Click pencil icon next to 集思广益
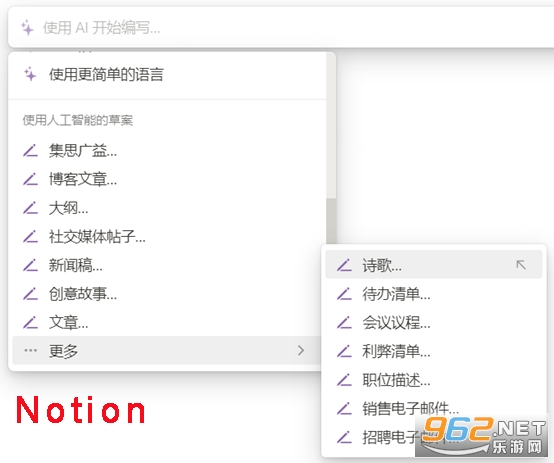Screen dimensions: 554x463 (x=30, y=151)
